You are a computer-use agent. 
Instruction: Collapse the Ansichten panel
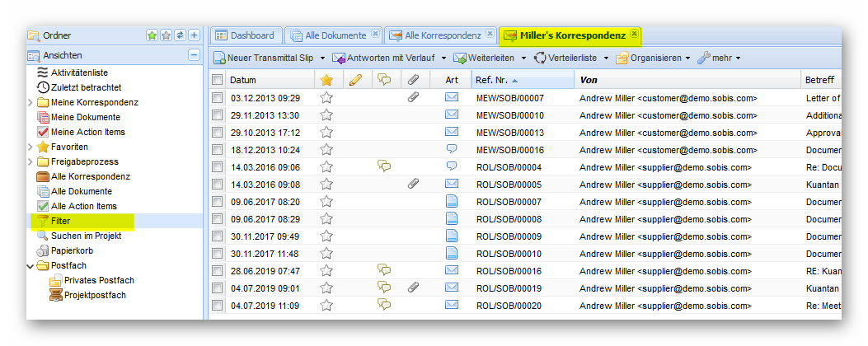[194, 55]
